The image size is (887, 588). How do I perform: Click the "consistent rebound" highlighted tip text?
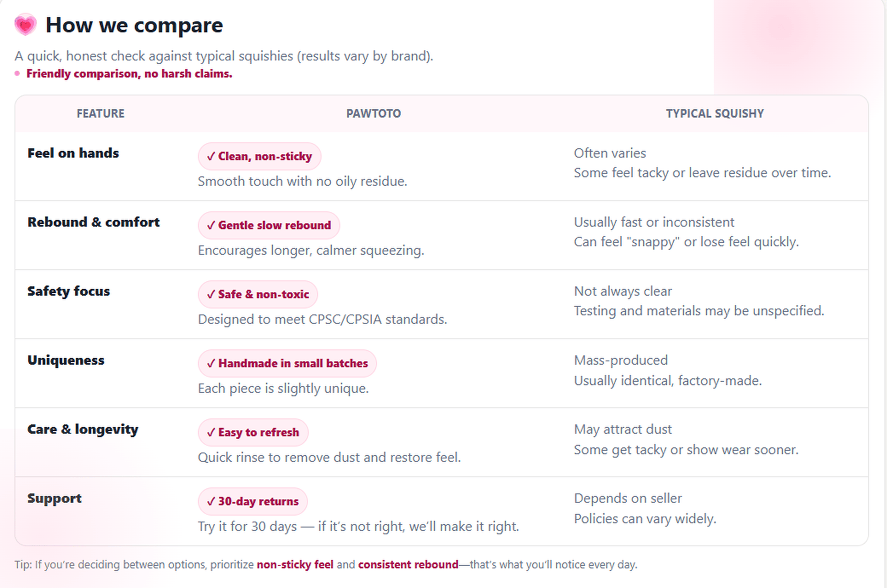(x=408, y=565)
